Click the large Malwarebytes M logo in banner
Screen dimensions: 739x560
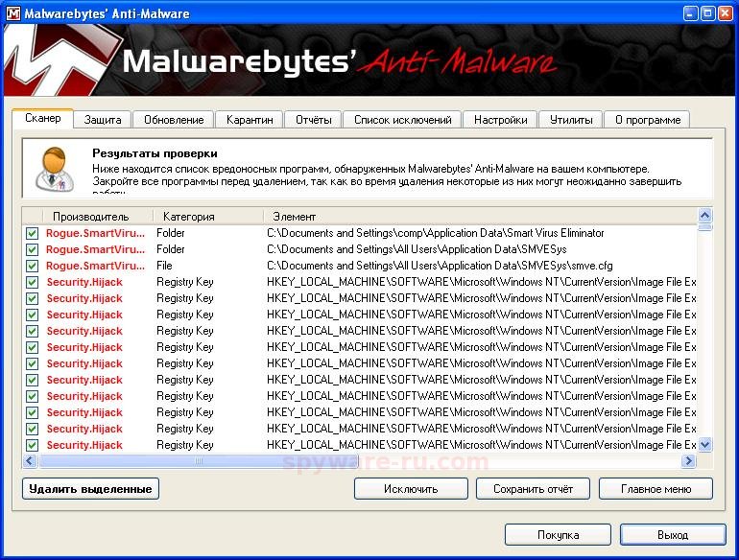tap(48, 64)
